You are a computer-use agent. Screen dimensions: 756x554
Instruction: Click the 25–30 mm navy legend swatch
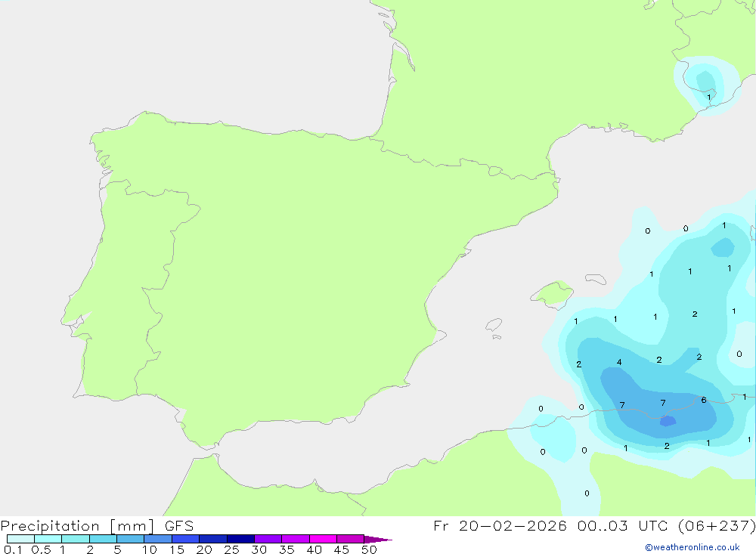pos(240,539)
